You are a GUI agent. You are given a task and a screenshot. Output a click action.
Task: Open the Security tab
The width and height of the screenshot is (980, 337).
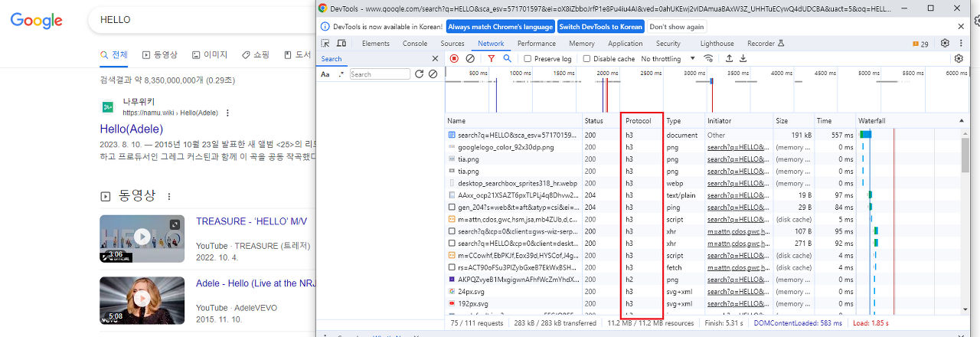pyautogui.click(x=668, y=44)
